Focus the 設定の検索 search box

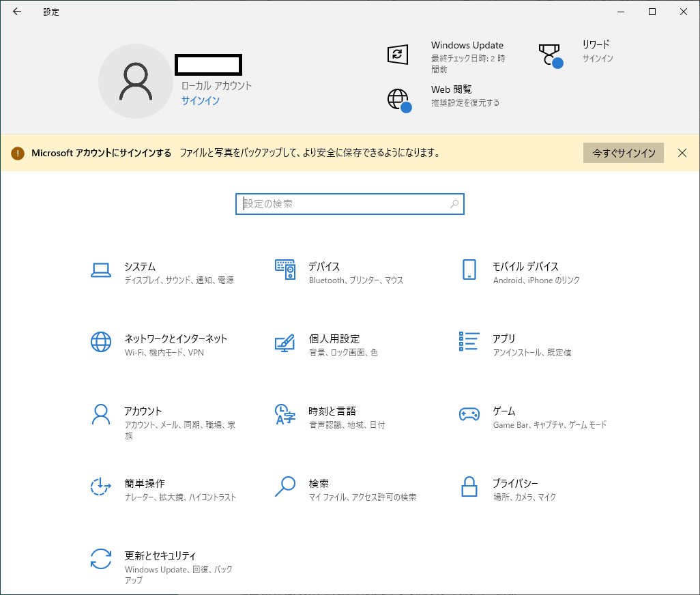point(349,204)
